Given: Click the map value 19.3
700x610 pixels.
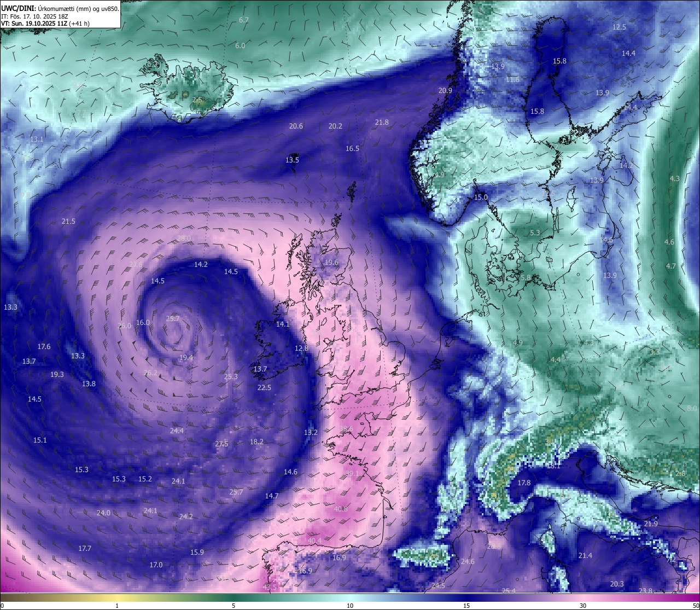Looking at the screenshot, I should pyautogui.click(x=57, y=374).
